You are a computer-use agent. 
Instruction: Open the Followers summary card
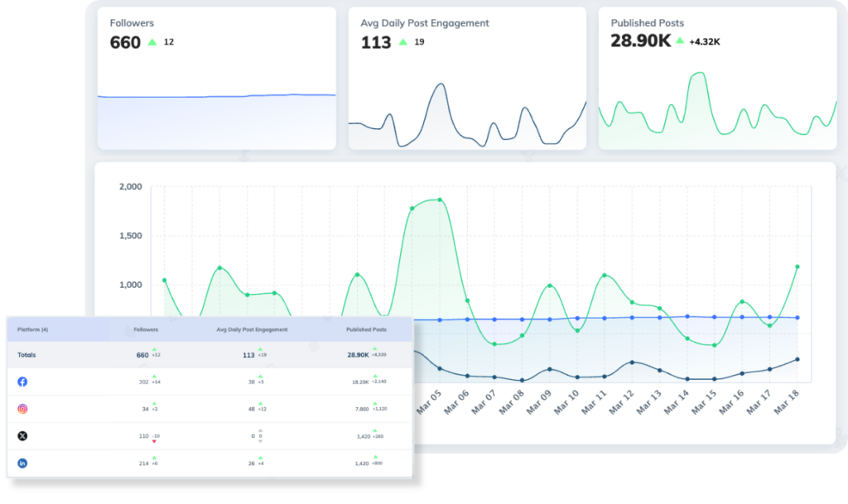pos(215,79)
